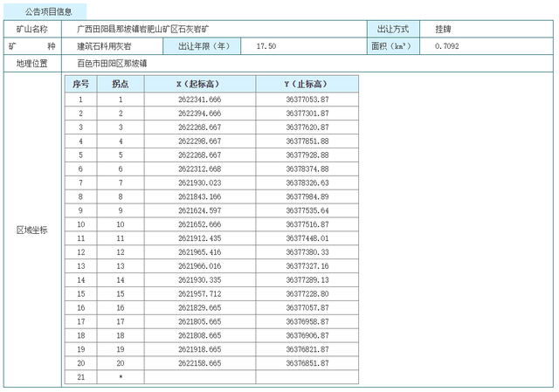Image resolution: width=559 pixels, height=392 pixels.
Task: Click the area value 0.7092
Action: click(x=445, y=45)
